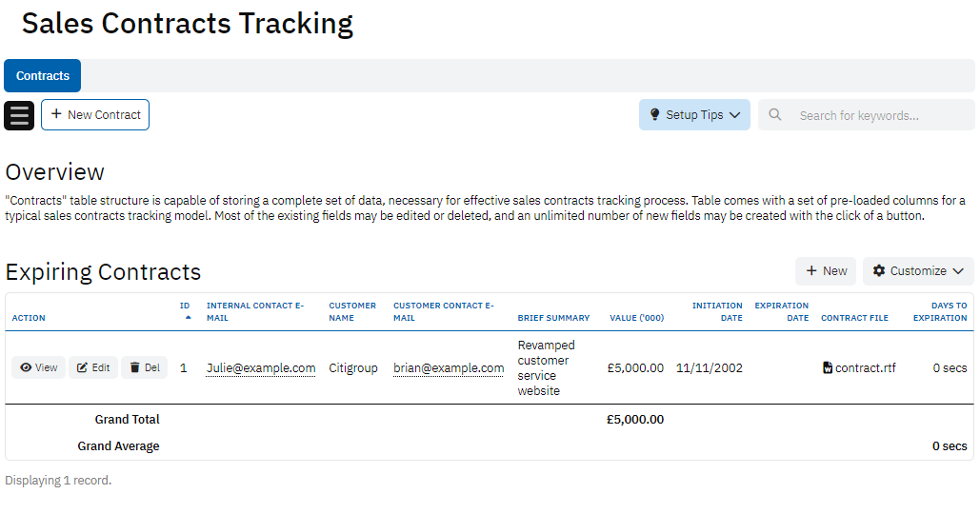Image resolution: width=980 pixels, height=514 pixels.
Task: Sort by Expiration Date column header
Action: (781, 311)
